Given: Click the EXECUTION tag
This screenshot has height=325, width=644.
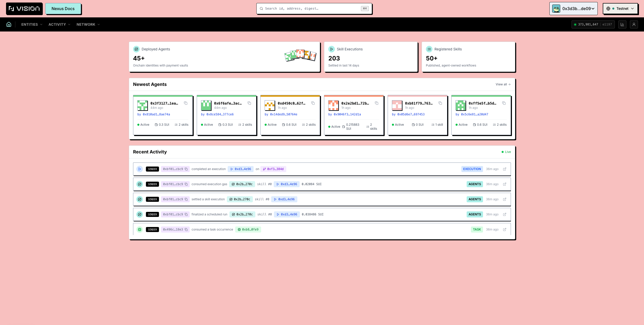Looking at the screenshot, I should (x=472, y=169).
